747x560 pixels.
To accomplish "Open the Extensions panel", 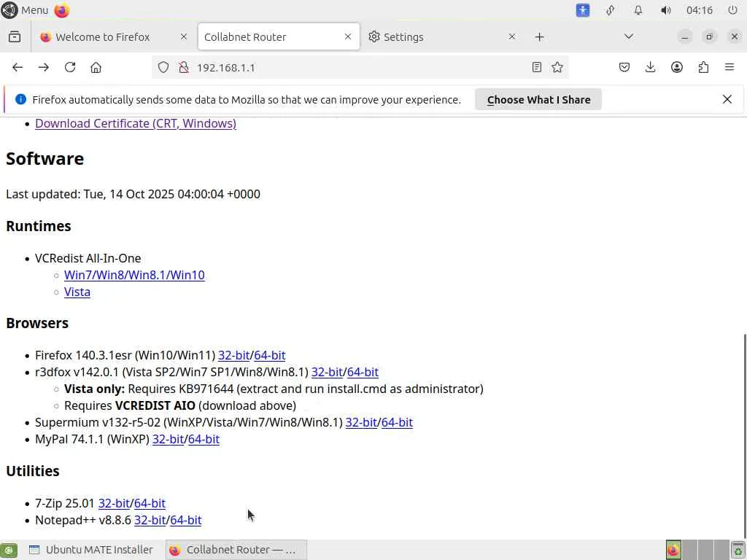I will point(703,67).
